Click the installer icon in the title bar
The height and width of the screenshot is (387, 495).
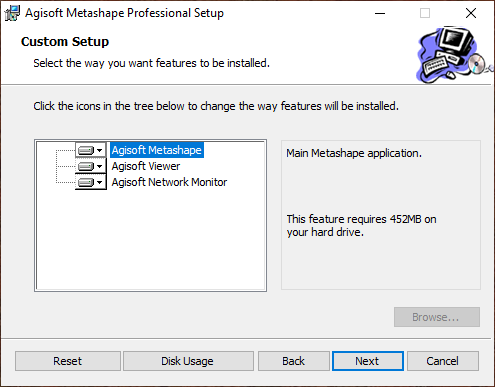[12, 13]
